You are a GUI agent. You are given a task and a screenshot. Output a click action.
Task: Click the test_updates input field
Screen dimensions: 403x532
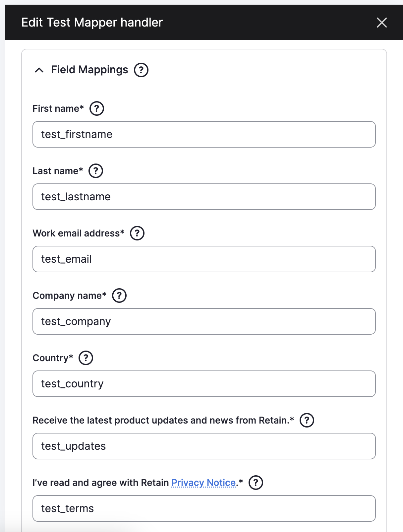[204, 446]
